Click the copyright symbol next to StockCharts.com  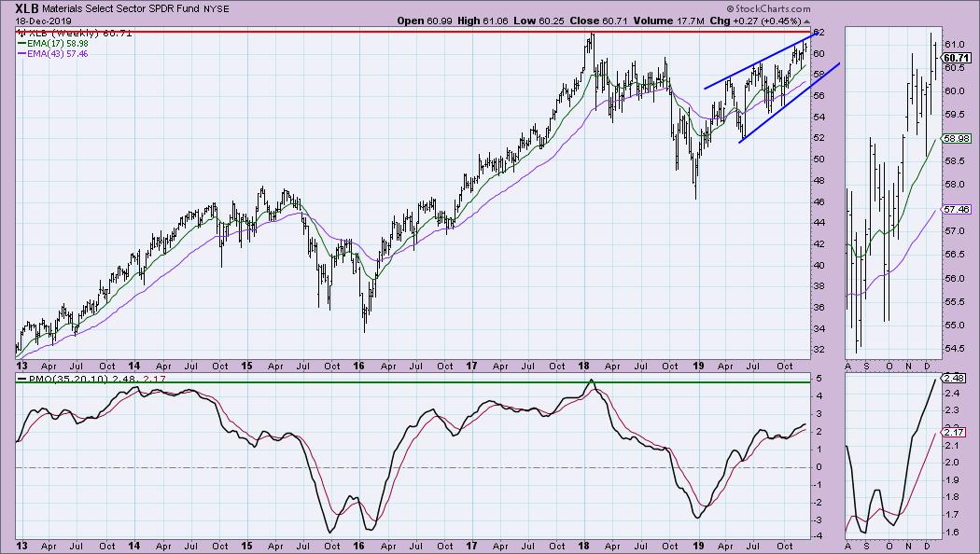tap(731, 8)
